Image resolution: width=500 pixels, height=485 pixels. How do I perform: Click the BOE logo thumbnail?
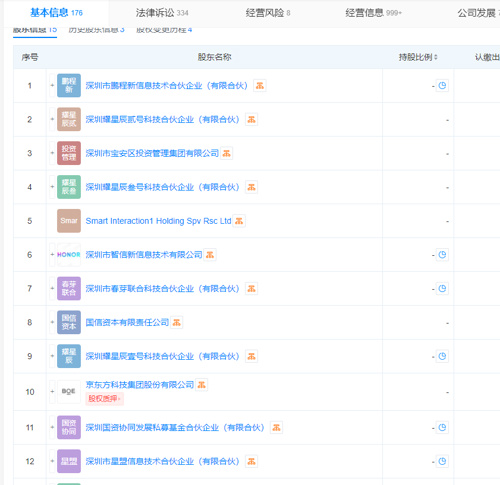point(69,392)
